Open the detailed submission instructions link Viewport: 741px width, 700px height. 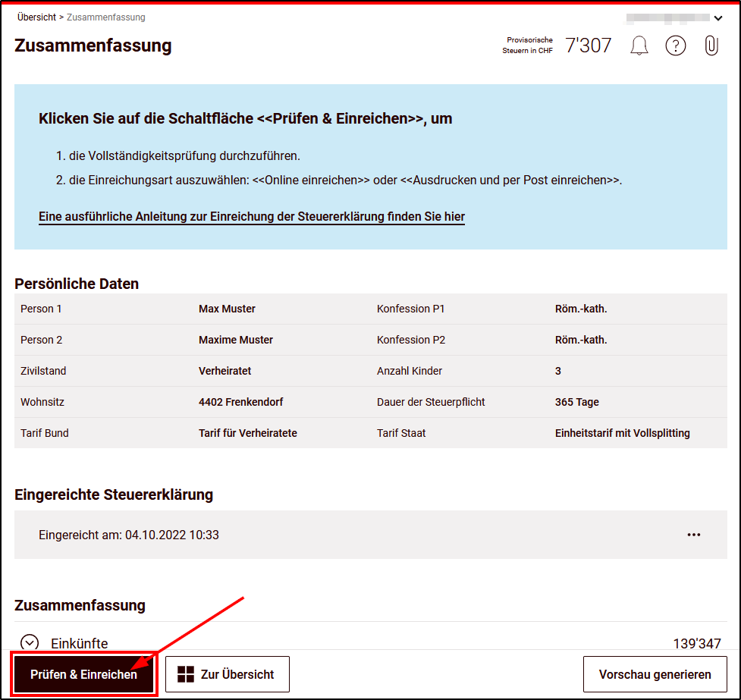click(x=251, y=216)
